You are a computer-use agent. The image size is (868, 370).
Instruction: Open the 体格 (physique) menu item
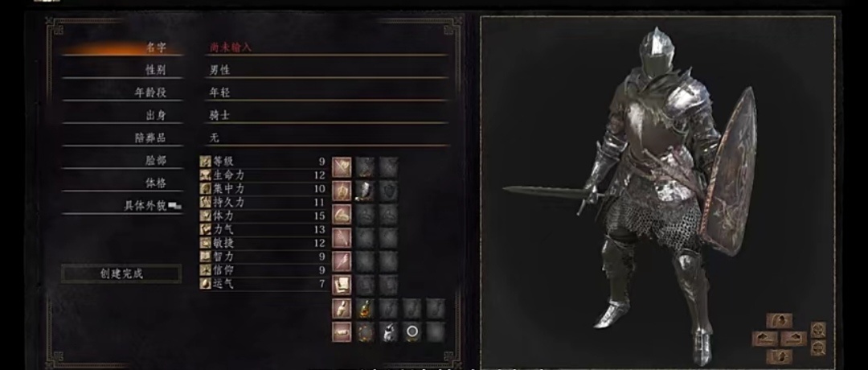[122, 183]
